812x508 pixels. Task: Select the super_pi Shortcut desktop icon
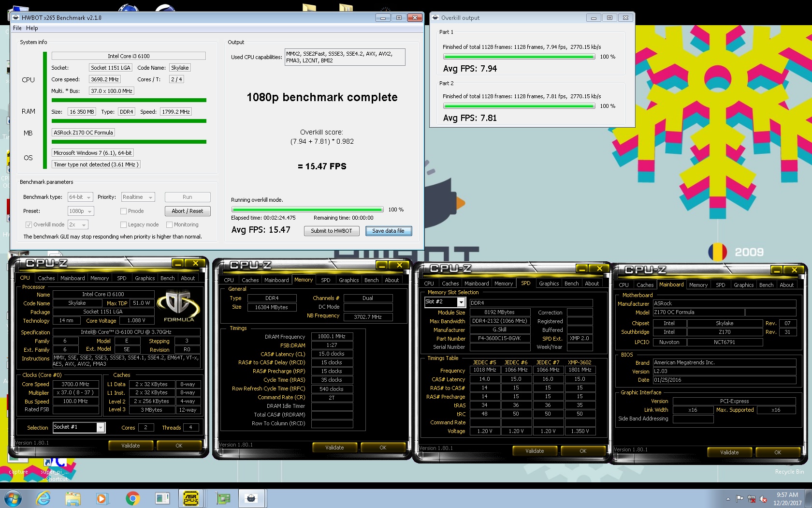pyautogui.click(x=54, y=469)
